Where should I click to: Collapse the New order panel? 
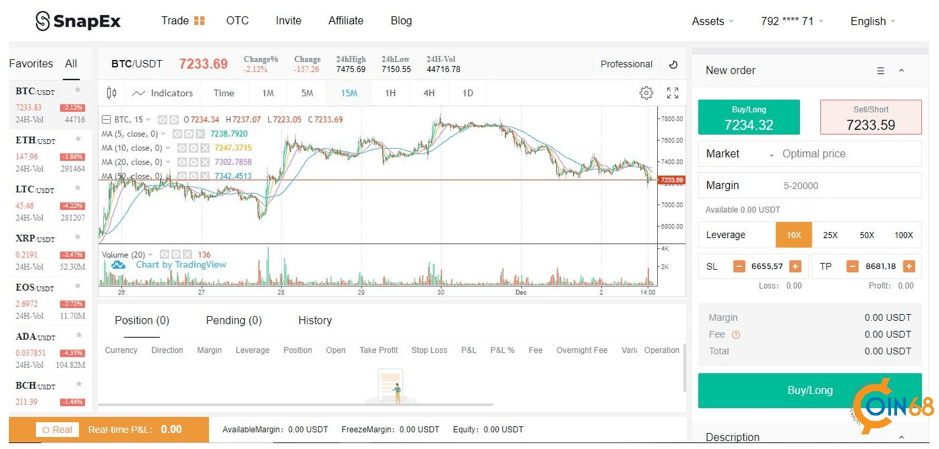(901, 71)
